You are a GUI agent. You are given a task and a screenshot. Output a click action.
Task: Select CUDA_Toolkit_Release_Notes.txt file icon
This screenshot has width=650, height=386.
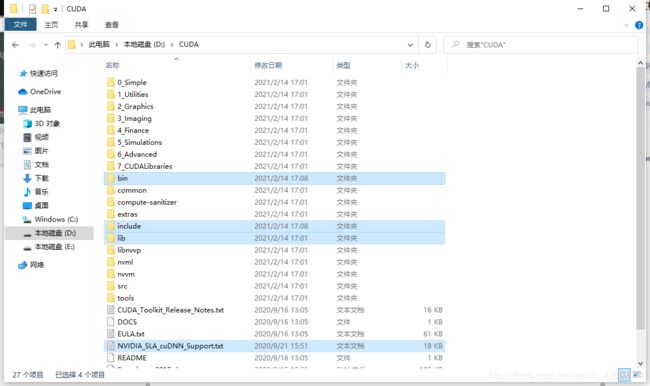coord(111,310)
